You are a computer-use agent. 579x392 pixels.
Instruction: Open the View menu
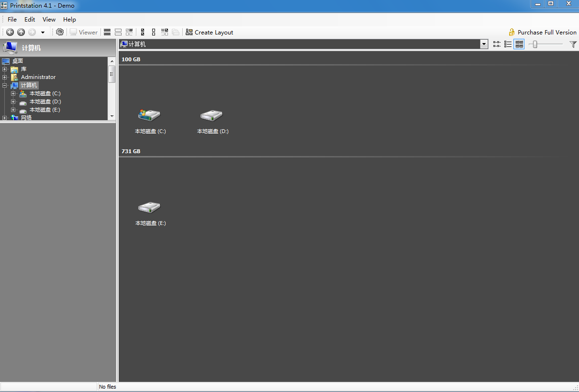click(x=49, y=19)
